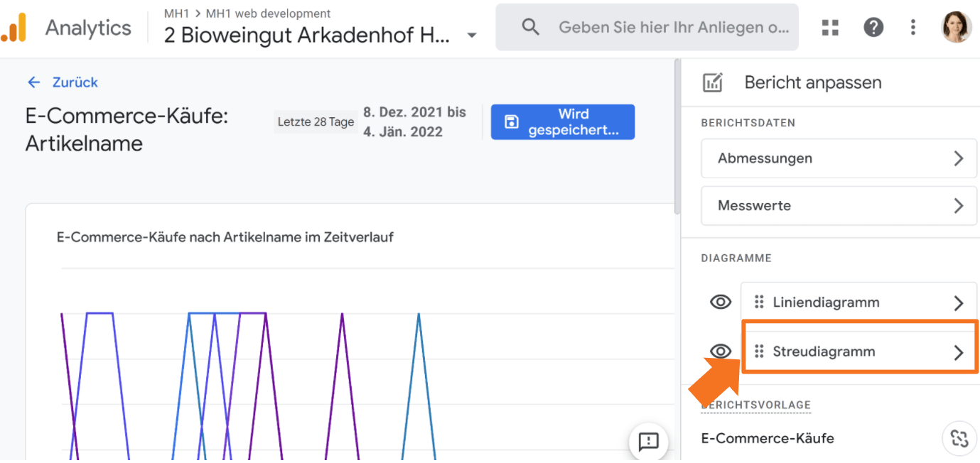Screen dimensions: 980x463
Task: Open the help question mark icon
Action: (x=873, y=27)
